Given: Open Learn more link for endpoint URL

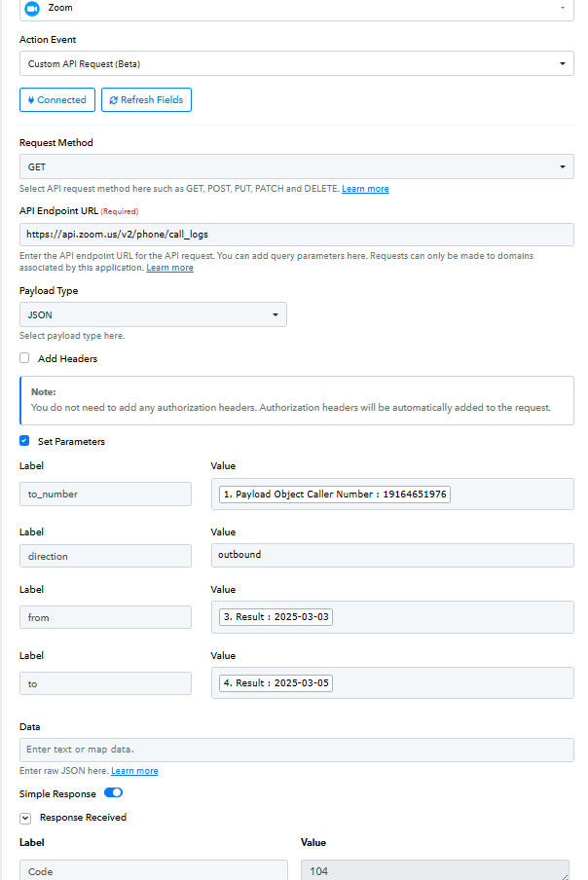Looking at the screenshot, I should [170, 268].
